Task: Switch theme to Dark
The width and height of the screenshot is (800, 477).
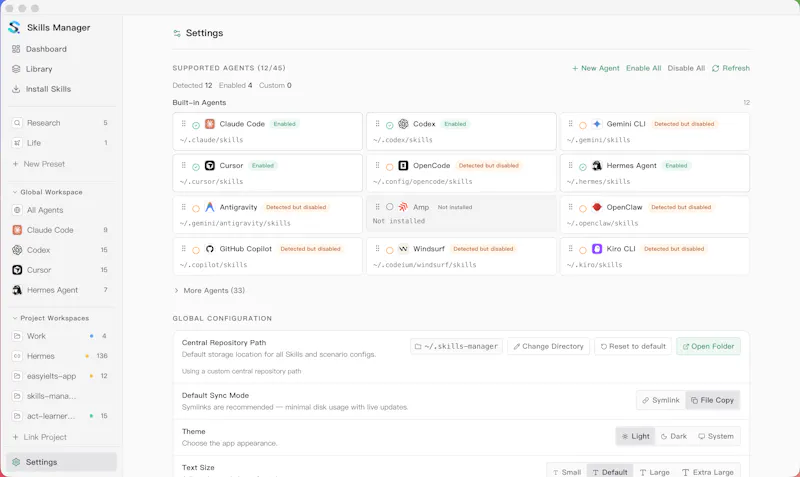Action: 673,437
